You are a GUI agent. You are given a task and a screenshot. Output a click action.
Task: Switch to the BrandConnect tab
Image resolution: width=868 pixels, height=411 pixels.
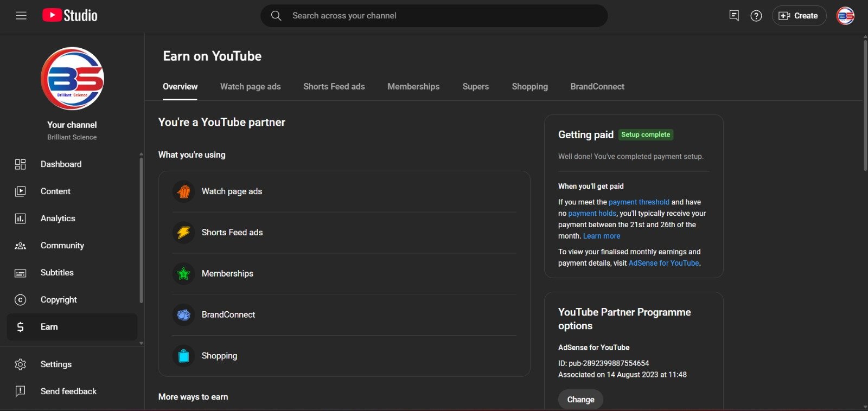point(597,87)
